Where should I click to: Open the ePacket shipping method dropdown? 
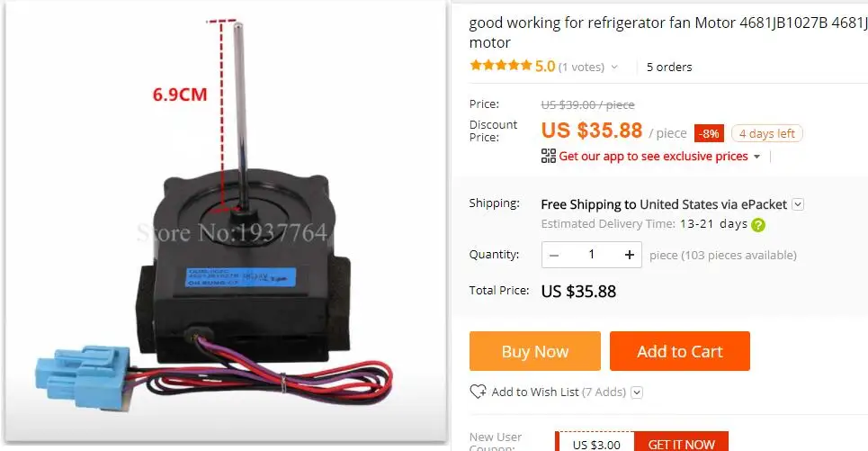pyautogui.click(x=798, y=203)
